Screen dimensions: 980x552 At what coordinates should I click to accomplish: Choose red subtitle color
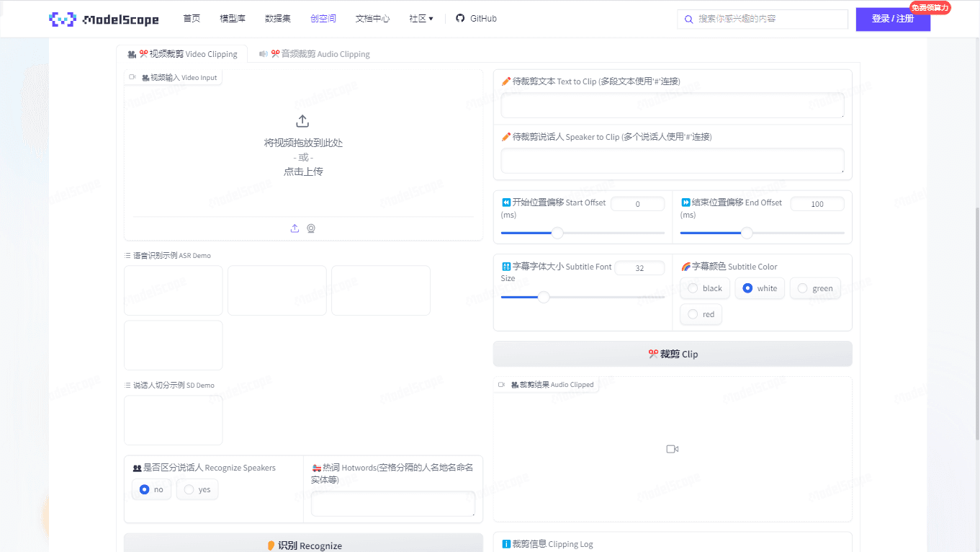701,314
